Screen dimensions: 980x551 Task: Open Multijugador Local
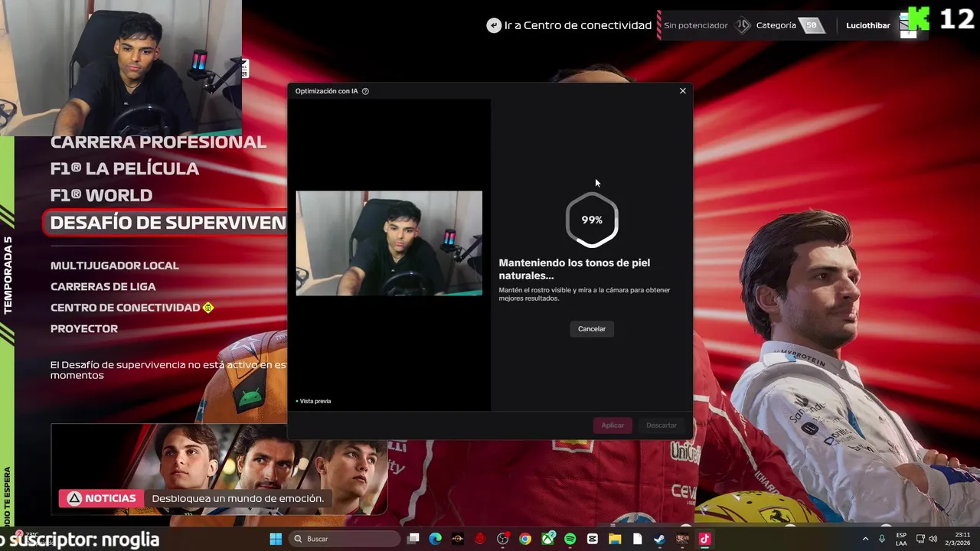115,266
